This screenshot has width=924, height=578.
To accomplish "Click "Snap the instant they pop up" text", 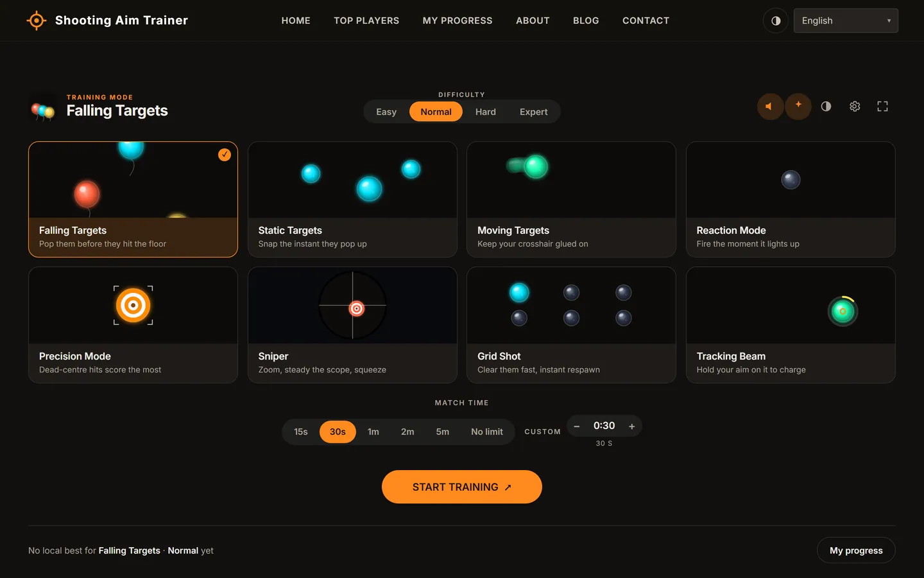I will [312, 244].
